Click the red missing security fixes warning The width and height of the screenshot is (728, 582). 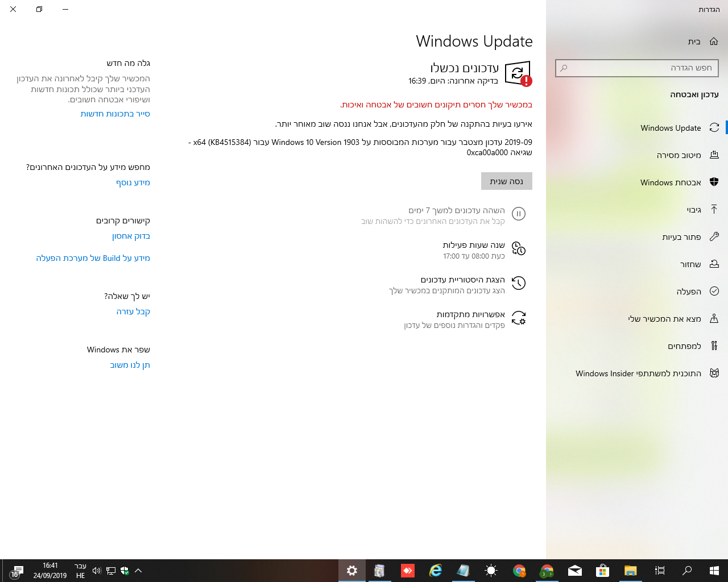436,105
